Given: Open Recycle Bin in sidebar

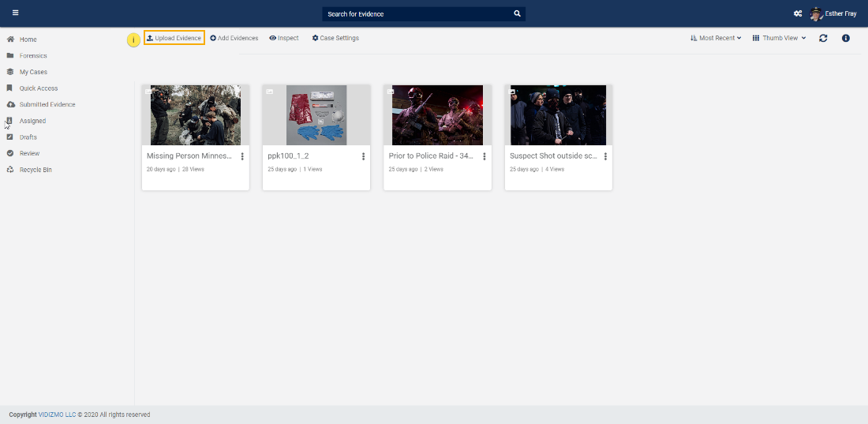Looking at the screenshot, I should (36, 170).
